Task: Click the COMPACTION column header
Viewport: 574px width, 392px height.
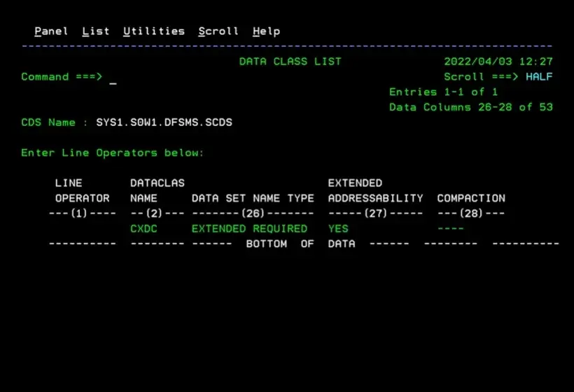Action: tap(471, 198)
